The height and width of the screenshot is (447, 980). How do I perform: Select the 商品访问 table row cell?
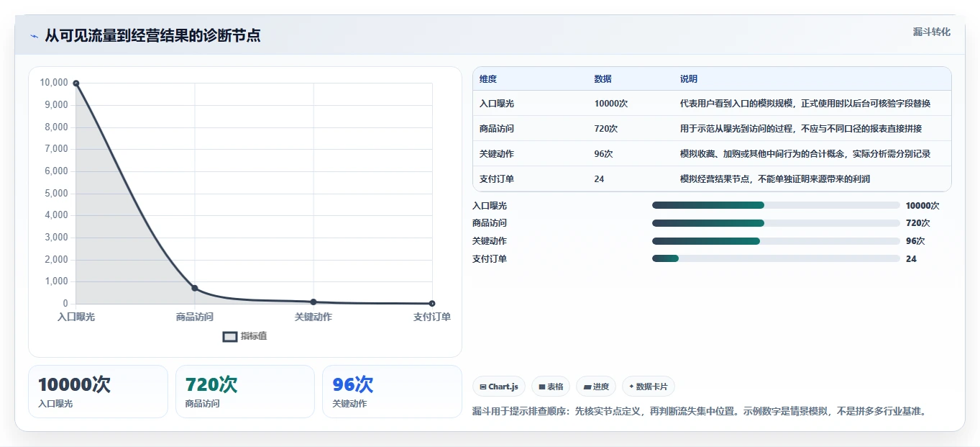pyautogui.click(x=497, y=129)
